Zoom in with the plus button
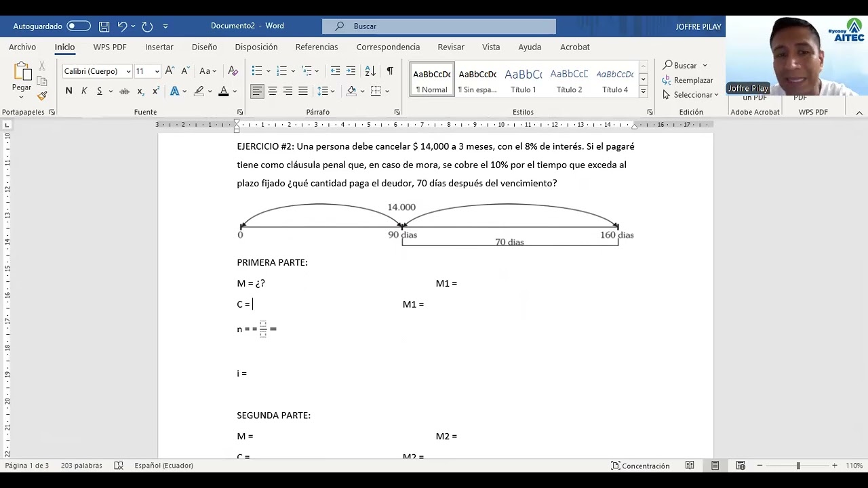 click(x=834, y=466)
